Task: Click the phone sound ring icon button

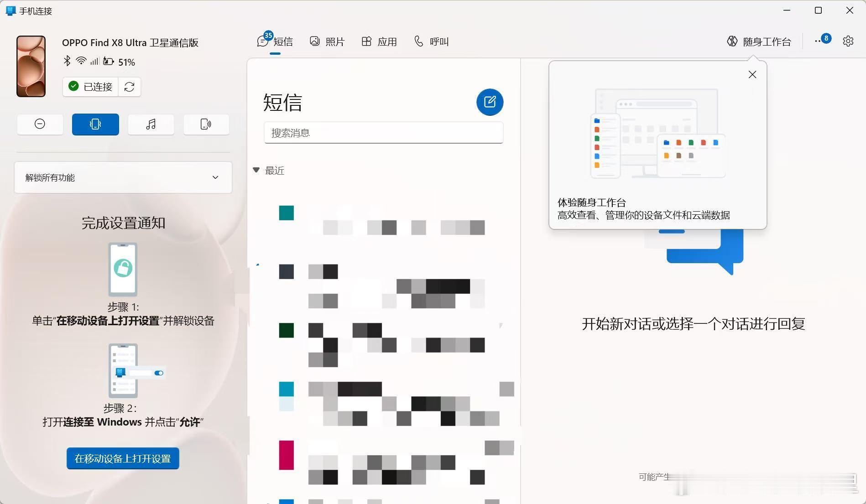Action: pyautogui.click(x=206, y=124)
